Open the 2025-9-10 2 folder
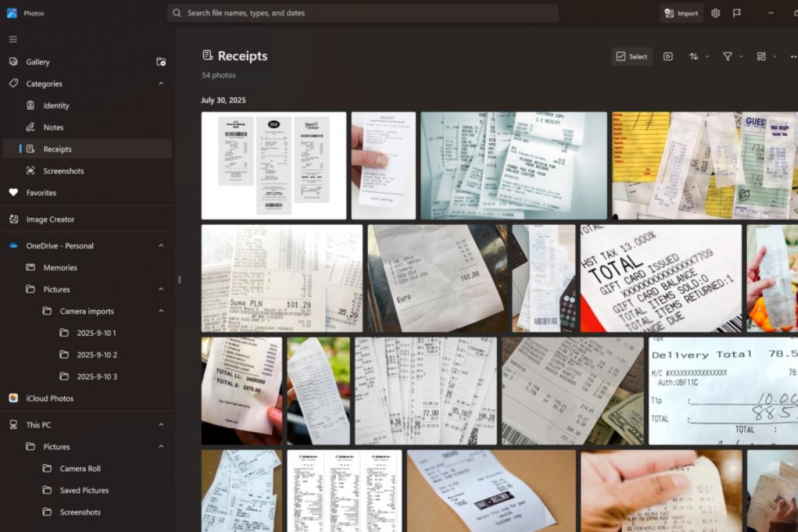This screenshot has height=532, width=798. (x=96, y=355)
